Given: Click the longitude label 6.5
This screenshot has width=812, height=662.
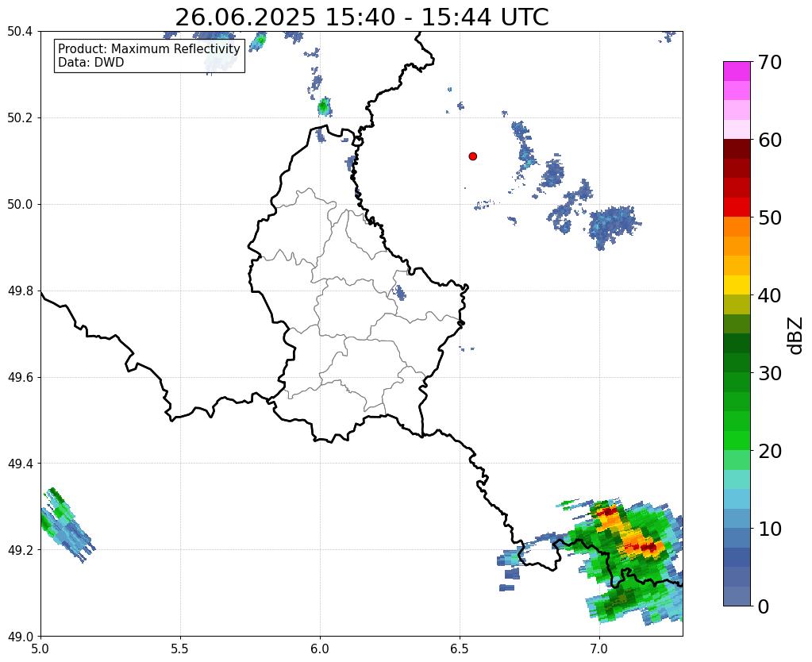Looking at the screenshot, I should 460,649.
